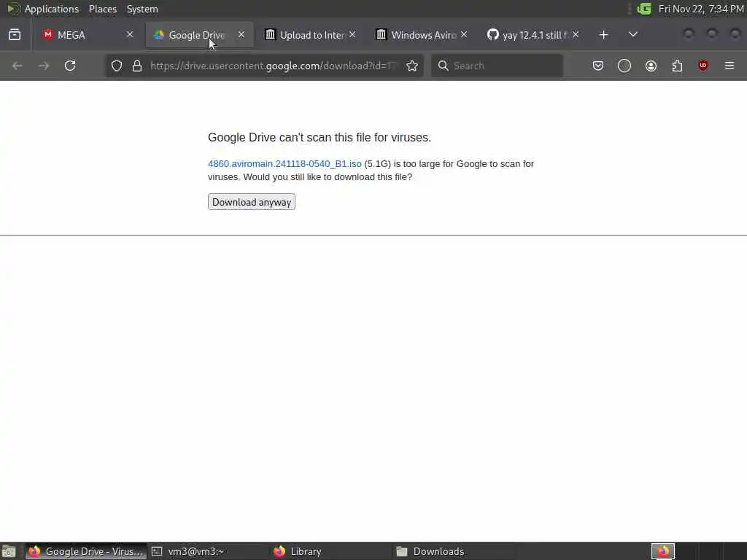Click the heading about scanning for viruses

coord(320,138)
